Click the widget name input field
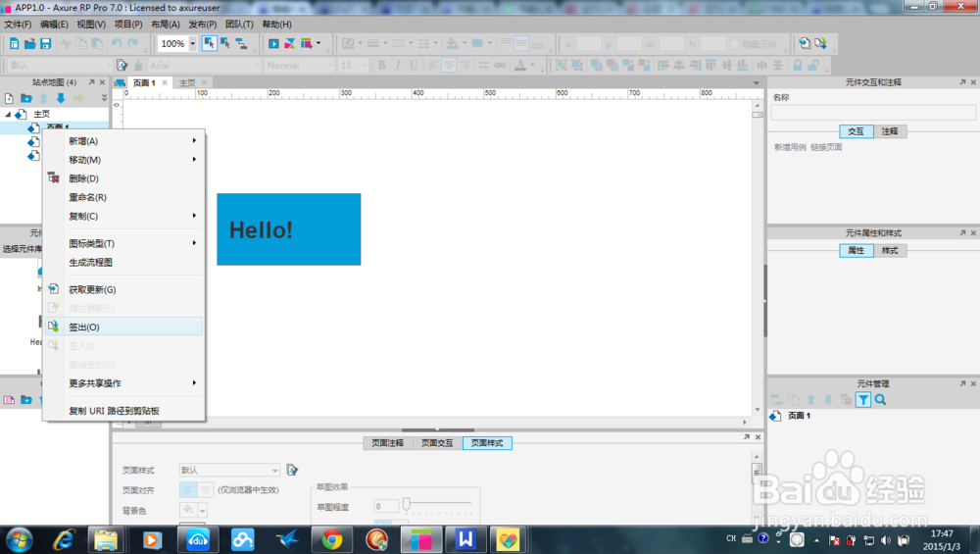 tap(873, 112)
